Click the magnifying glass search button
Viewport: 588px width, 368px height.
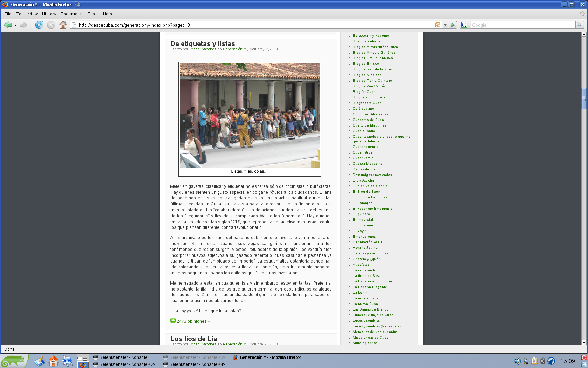point(580,25)
